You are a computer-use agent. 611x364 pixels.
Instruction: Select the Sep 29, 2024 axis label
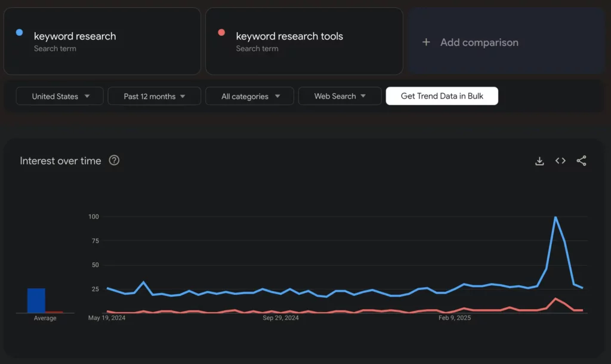point(280,318)
